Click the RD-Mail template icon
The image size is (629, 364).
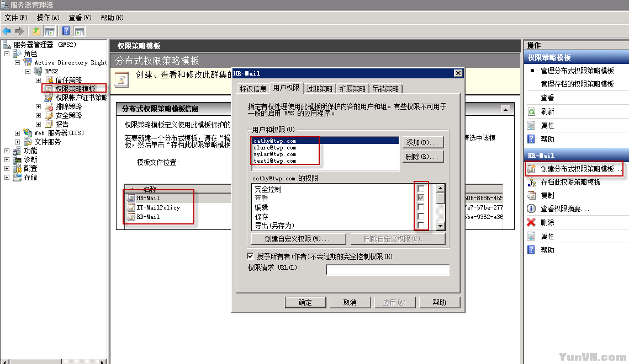131,217
